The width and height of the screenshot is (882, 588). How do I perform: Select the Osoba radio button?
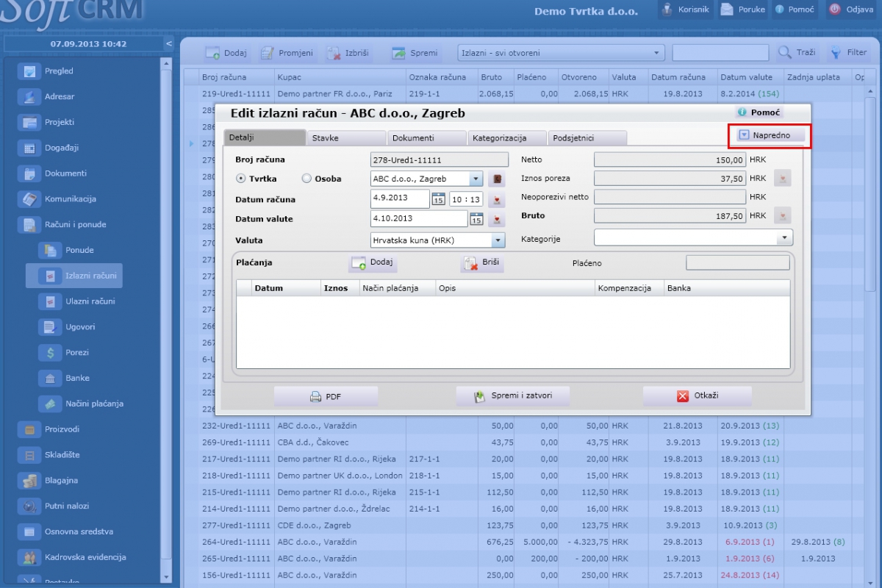[x=306, y=179]
